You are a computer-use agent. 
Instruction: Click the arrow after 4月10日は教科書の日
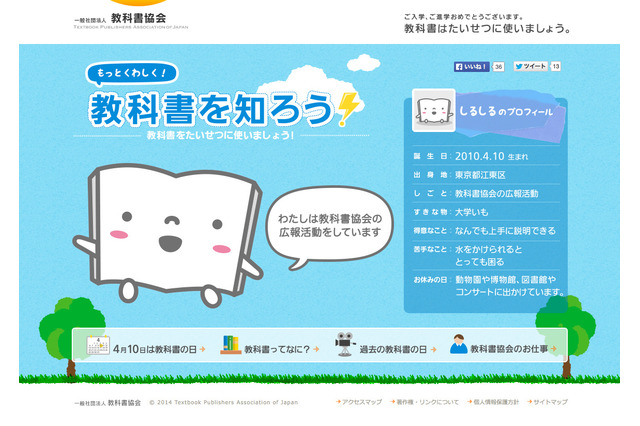pos(202,349)
